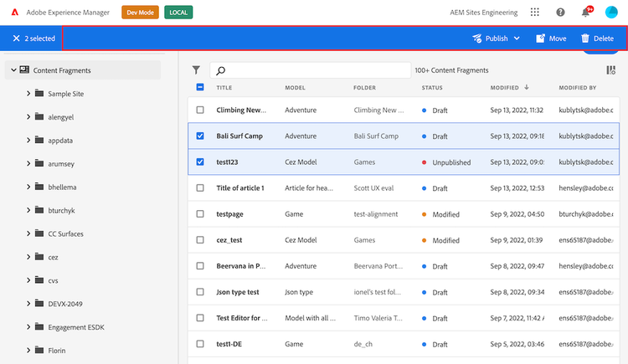Expand the Sample Site folder
Image resolution: width=628 pixels, height=364 pixels.
[28, 94]
